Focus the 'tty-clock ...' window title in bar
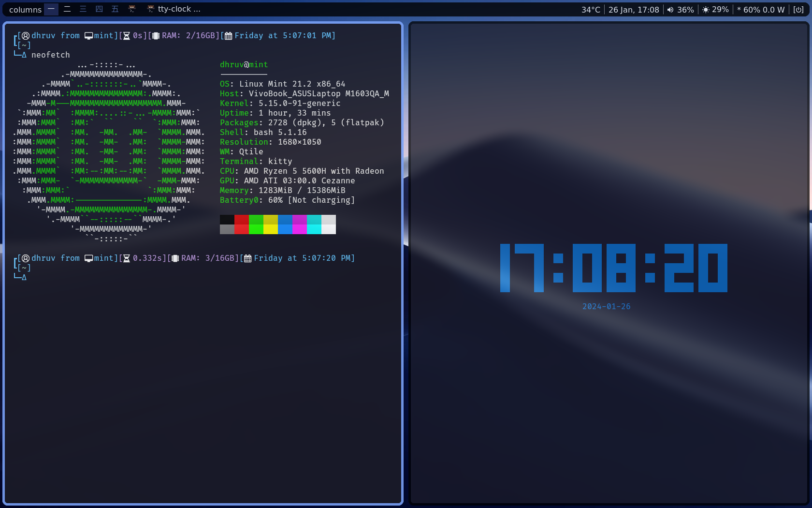The height and width of the screenshot is (508, 812). (x=179, y=9)
